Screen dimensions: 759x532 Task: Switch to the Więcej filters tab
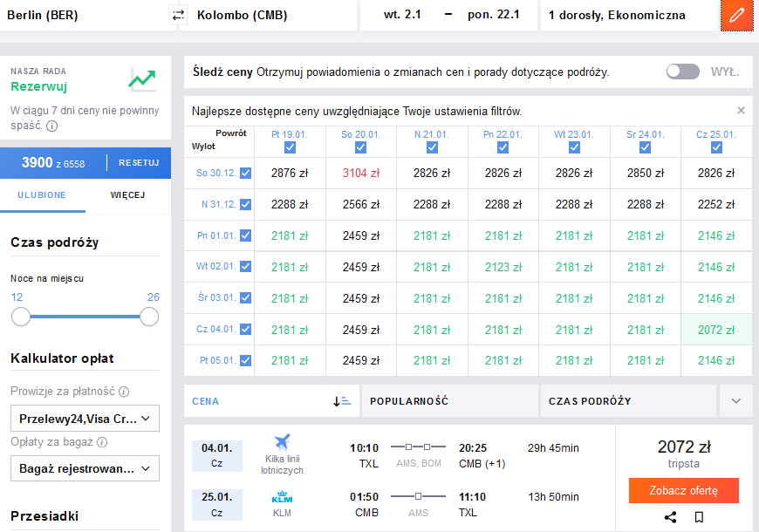127,195
